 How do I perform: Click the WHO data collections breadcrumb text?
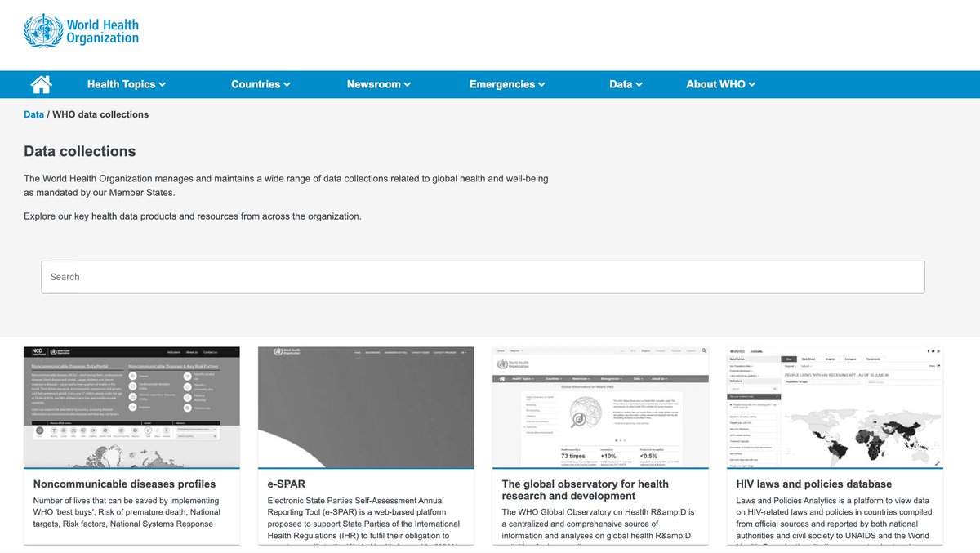(x=100, y=114)
